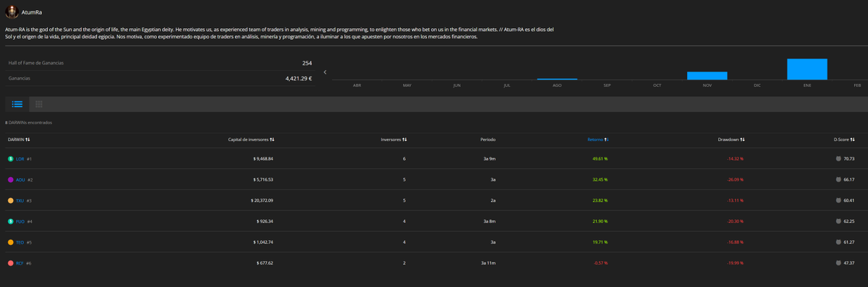
Task: Click return value 21.90 %
Action: coord(600,221)
